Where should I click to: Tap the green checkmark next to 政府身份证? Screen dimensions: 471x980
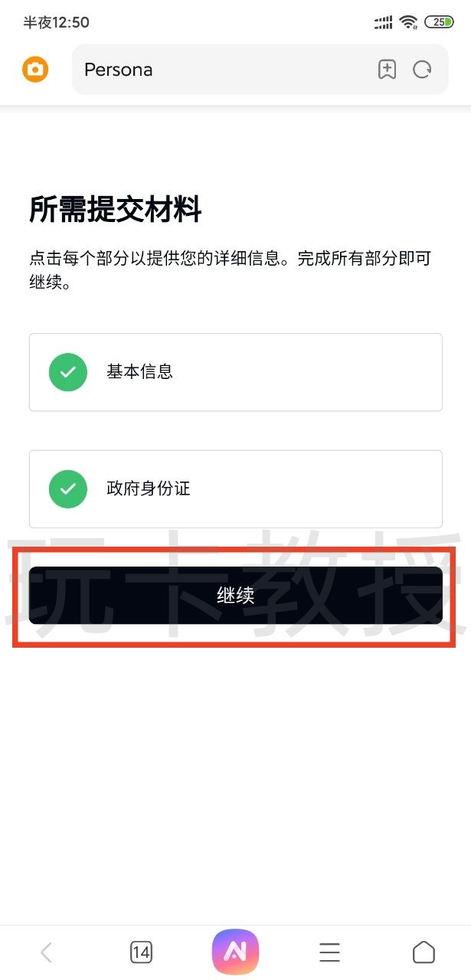click(x=67, y=489)
